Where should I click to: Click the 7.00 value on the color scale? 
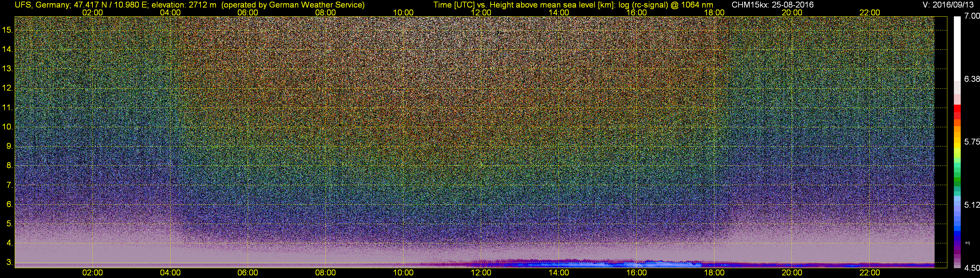pos(972,16)
